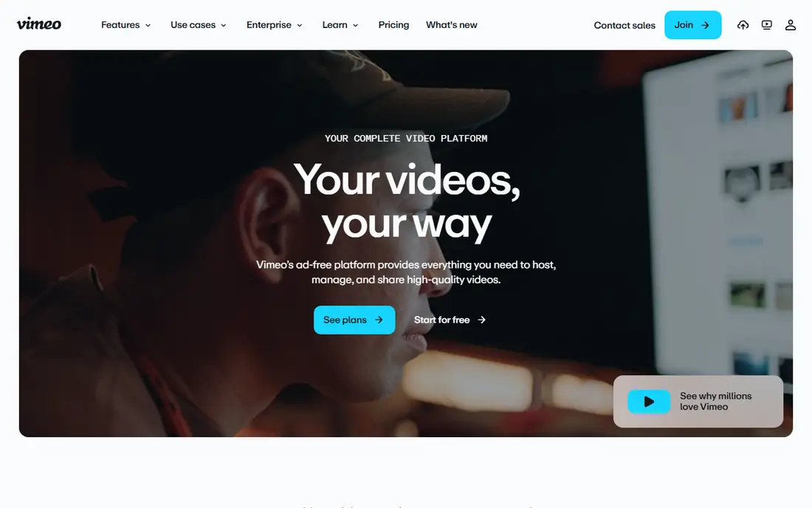The image size is (812, 508).
Task: Expand the Learn dropdown menu
Action: 340,25
